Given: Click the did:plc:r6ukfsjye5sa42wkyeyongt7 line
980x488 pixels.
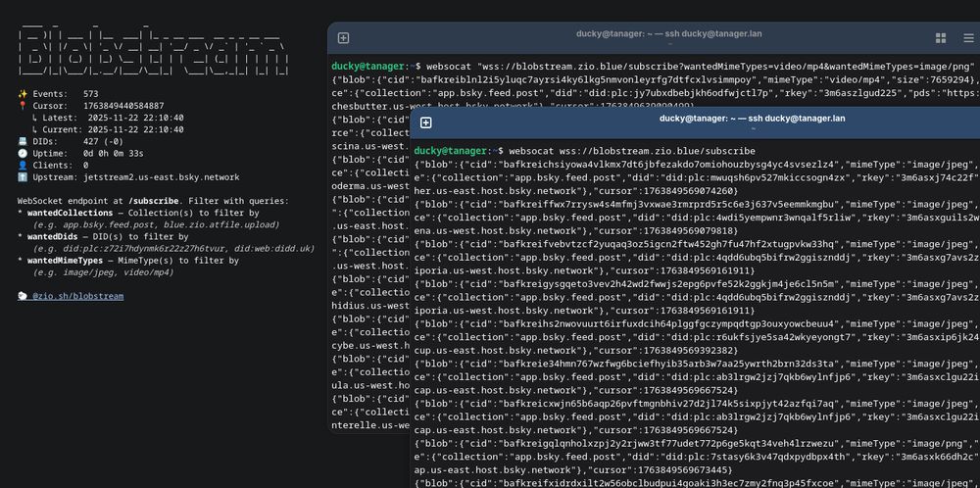Looking at the screenshot, I should (697, 338).
